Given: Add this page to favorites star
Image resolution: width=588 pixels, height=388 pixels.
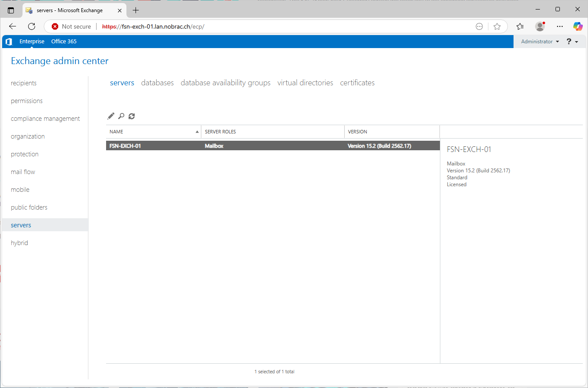Looking at the screenshot, I should [497, 26].
